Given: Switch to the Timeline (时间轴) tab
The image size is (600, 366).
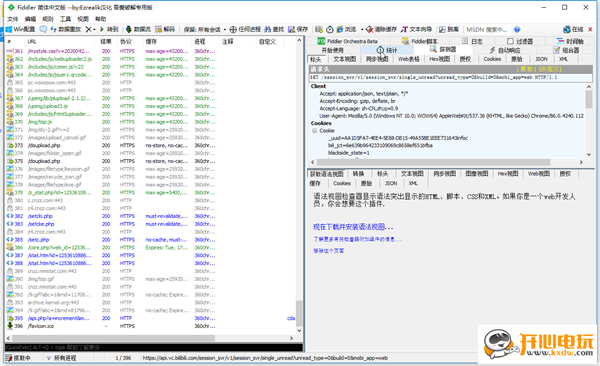Looking at the screenshot, I should (x=570, y=41).
